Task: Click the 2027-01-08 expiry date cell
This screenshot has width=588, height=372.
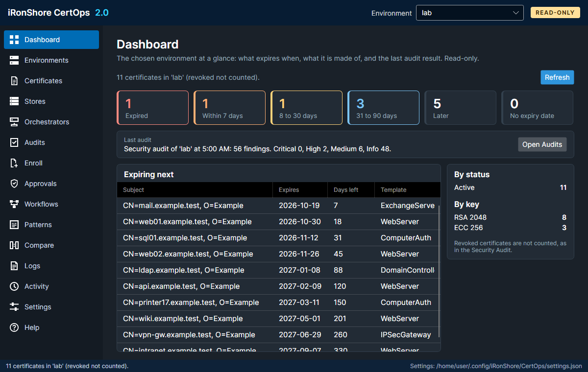Action: point(300,270)
